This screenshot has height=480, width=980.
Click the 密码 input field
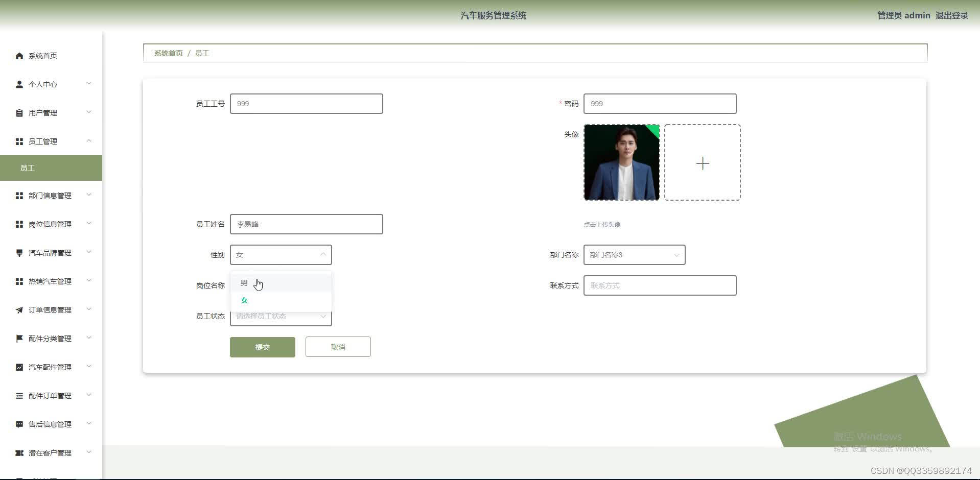(x=660, y=104)
